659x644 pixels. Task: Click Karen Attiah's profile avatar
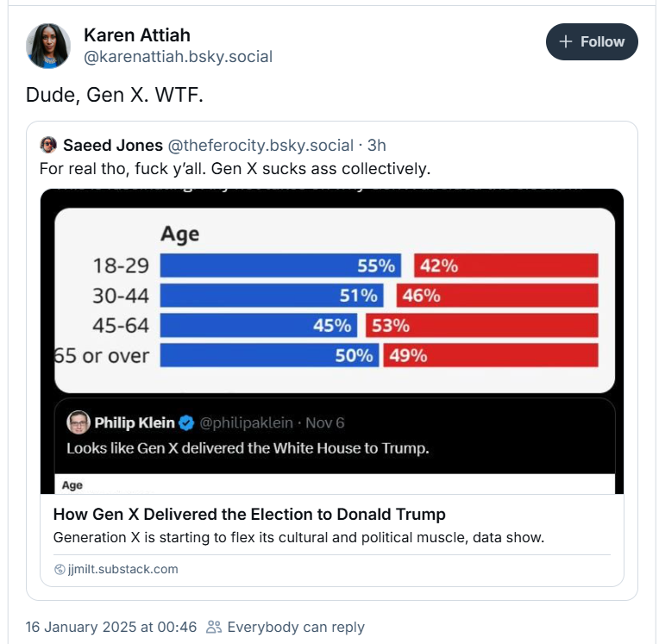click(48, 46)
